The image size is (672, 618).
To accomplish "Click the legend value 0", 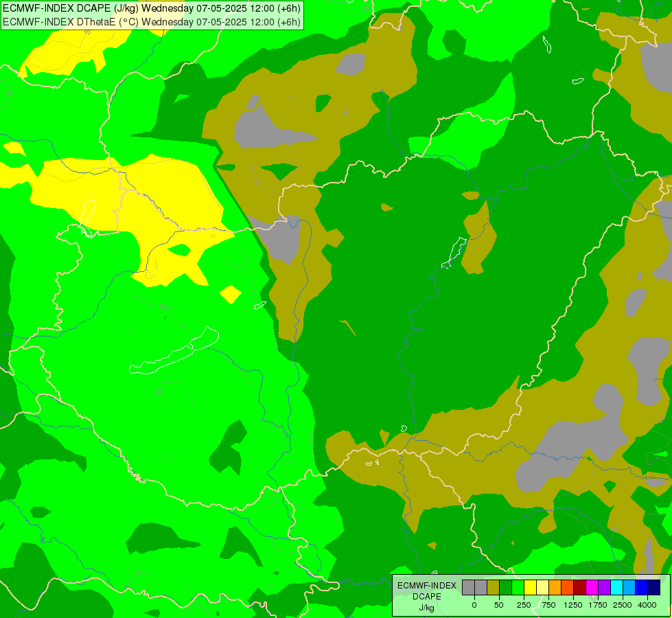I will pos(474,605).
